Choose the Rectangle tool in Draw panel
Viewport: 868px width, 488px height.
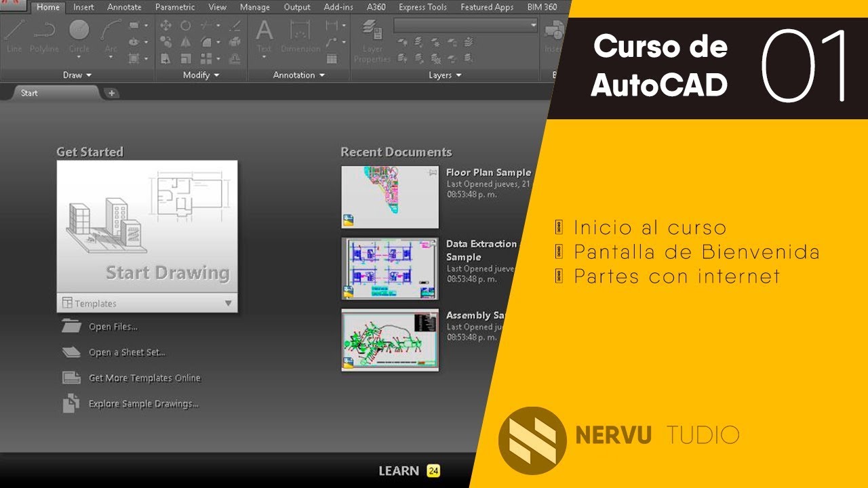tap(134, 26)
